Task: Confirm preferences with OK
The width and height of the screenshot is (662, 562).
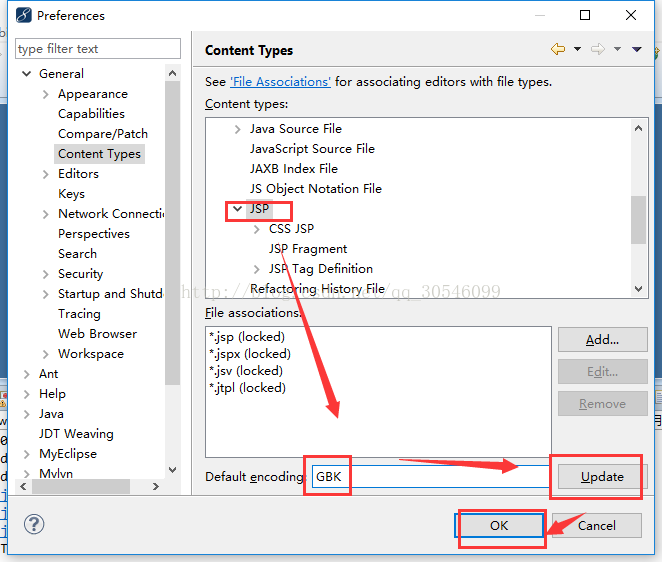Action: click(x=499, y=525)
